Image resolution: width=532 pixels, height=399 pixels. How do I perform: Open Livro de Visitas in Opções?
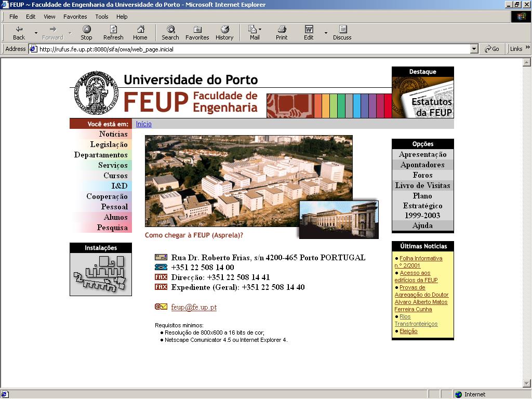click(x=423, y=185)
